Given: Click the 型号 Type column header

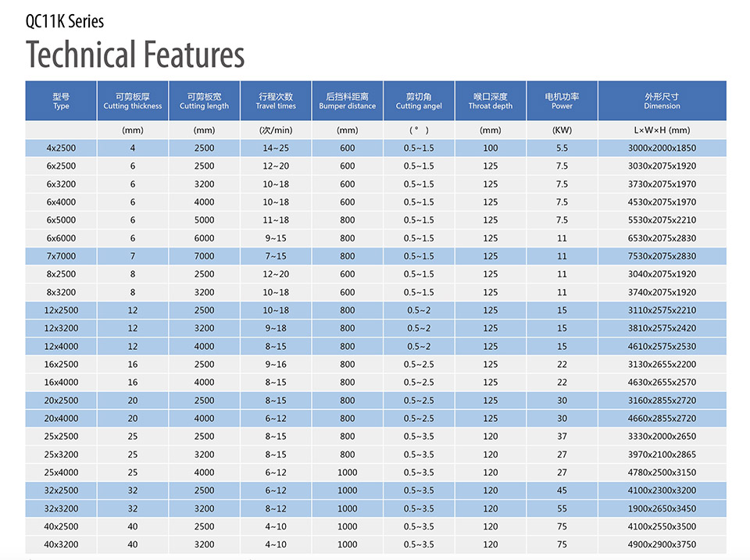Looking at the screenshot, I should point(61,101).
